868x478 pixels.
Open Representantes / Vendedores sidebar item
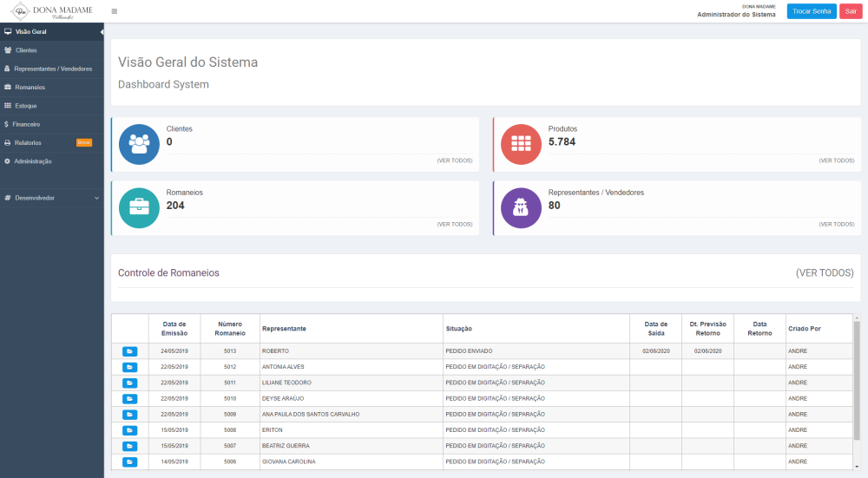tap(52, 69)
